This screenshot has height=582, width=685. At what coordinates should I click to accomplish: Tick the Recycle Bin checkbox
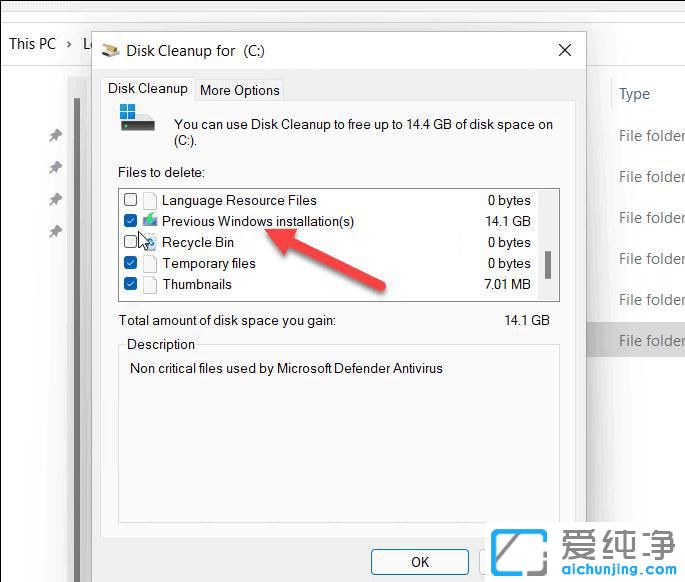(x=130, y=242)
